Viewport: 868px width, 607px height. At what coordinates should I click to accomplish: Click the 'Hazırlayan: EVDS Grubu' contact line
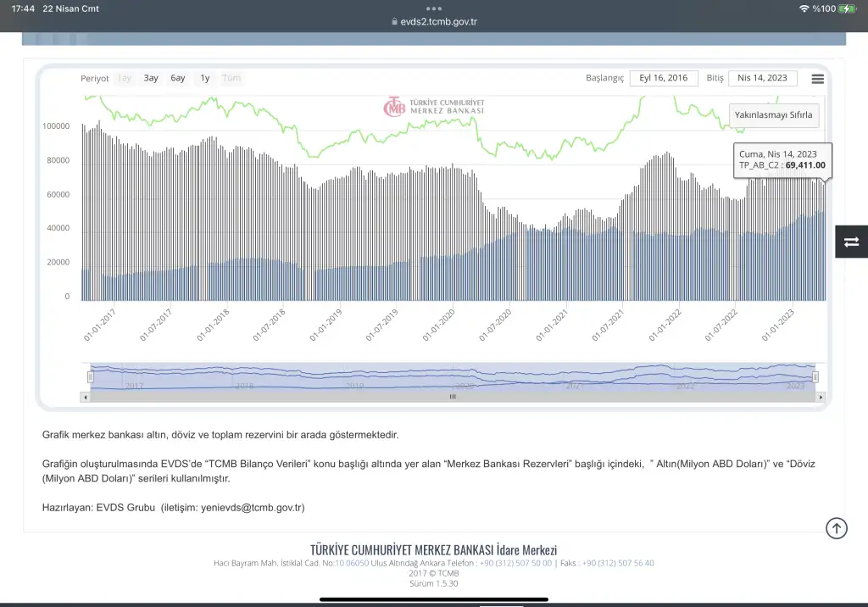point(173,507)
